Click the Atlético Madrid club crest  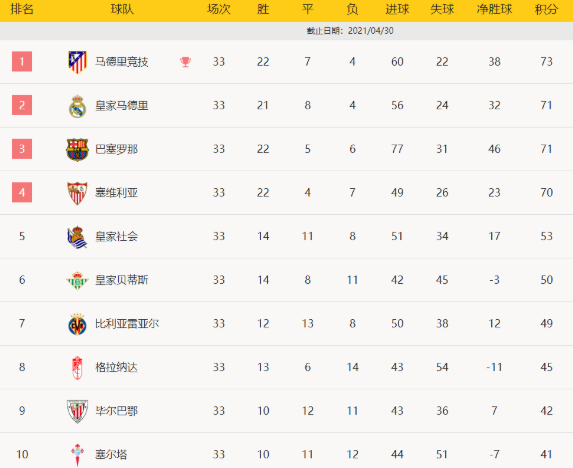pos(77,62)
